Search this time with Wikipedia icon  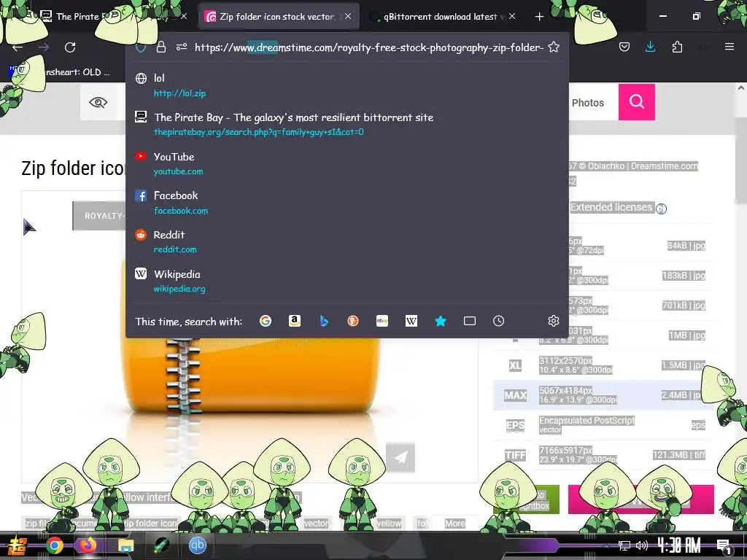(411, 321)
